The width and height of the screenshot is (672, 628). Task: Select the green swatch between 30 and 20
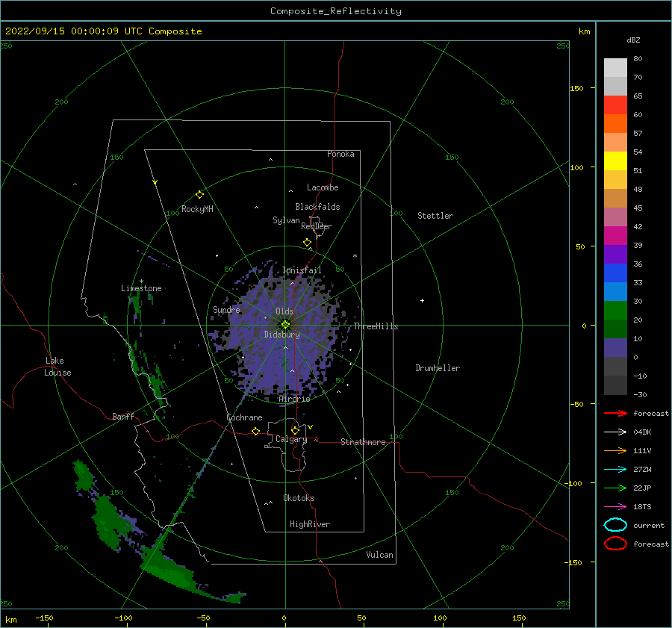pyautogui.click(x=615, y=311)
